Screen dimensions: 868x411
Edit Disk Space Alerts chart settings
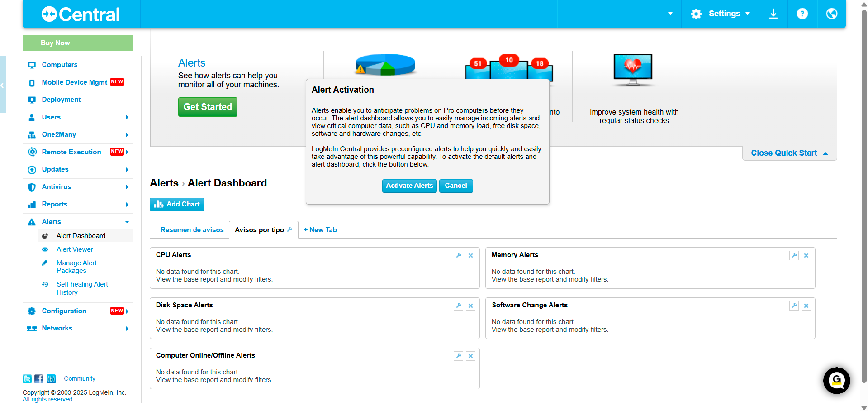pos(459,306)
